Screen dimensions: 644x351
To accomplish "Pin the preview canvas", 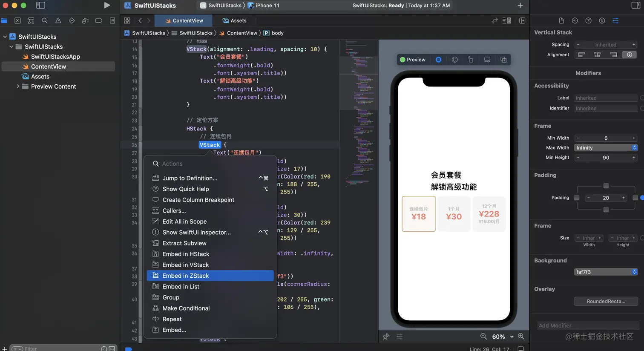I will point(386,337).
